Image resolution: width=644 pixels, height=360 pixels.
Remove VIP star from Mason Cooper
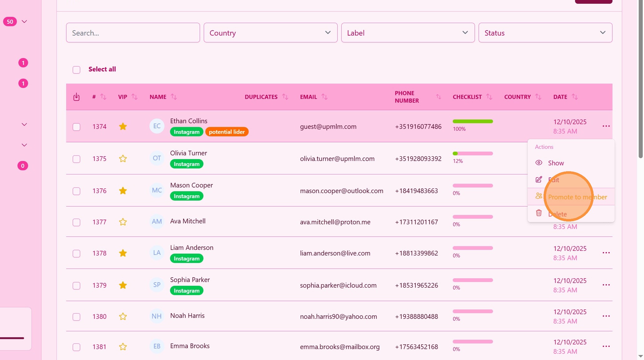(123, 191)
